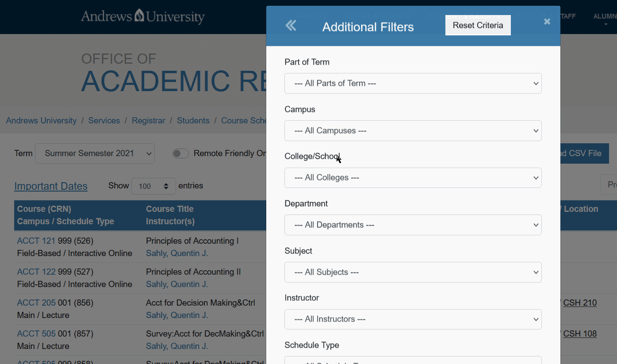Viewport: 617px width, 364px height.
Task: Open the ACCT 205 course link
Action: point(36,303)
